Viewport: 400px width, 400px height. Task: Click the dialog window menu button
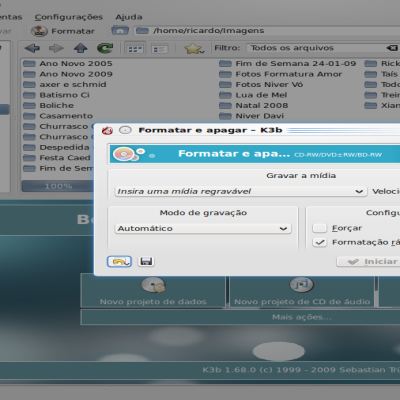click(125, 130)
